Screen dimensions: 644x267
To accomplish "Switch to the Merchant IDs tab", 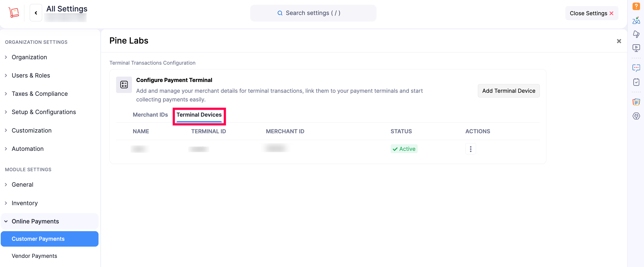I will click(x=150, y=115).
